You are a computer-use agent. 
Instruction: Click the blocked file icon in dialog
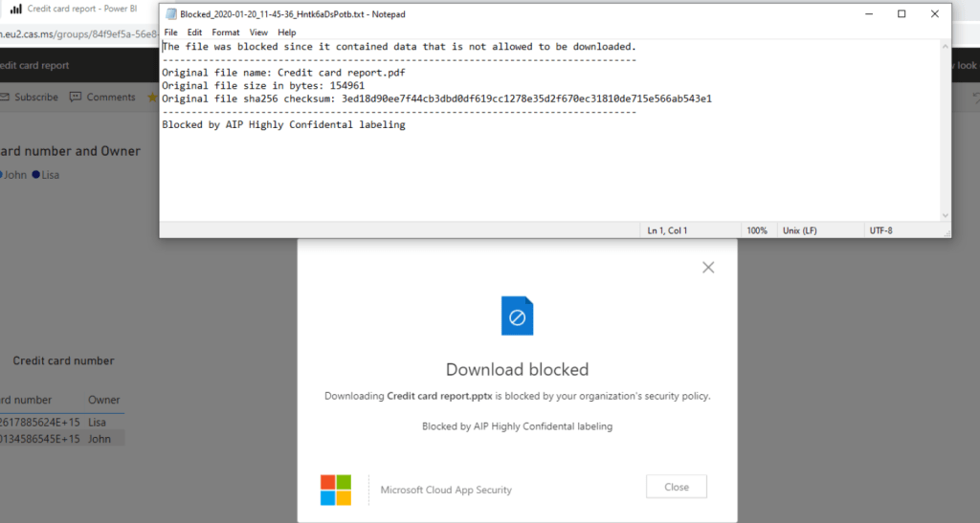[517, 316]
